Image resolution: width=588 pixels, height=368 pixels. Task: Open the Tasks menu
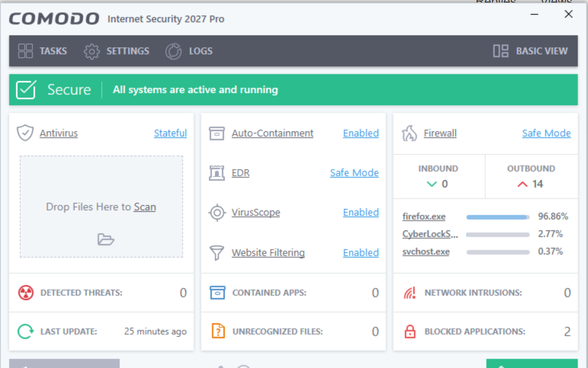click(42, 51)
